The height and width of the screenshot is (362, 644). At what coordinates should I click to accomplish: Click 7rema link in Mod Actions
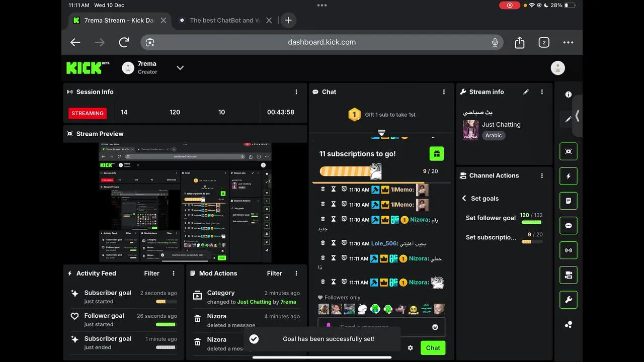tap(288, 302)
